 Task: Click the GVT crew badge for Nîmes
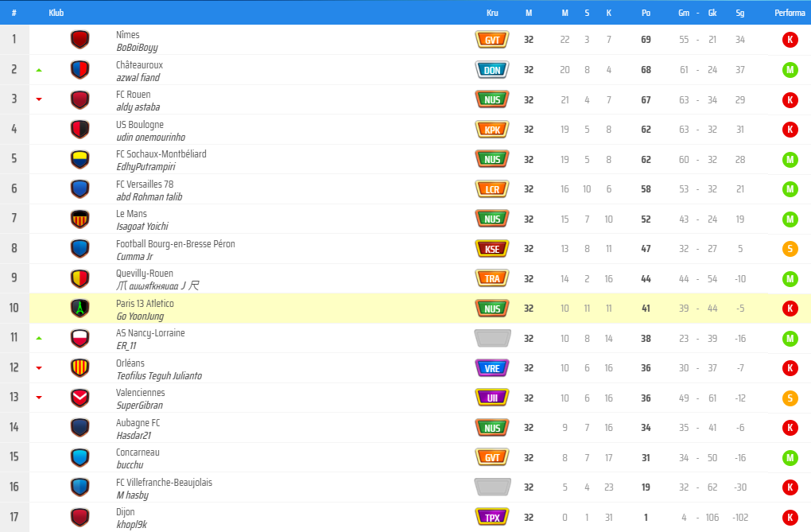tap(492, 40)
